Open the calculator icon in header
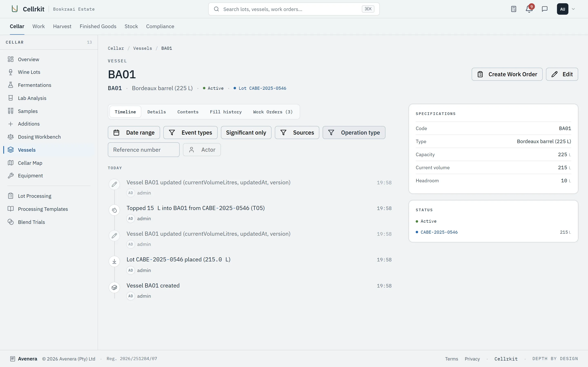The width and height of the screenshot is (588, 367). click(513, 9)
